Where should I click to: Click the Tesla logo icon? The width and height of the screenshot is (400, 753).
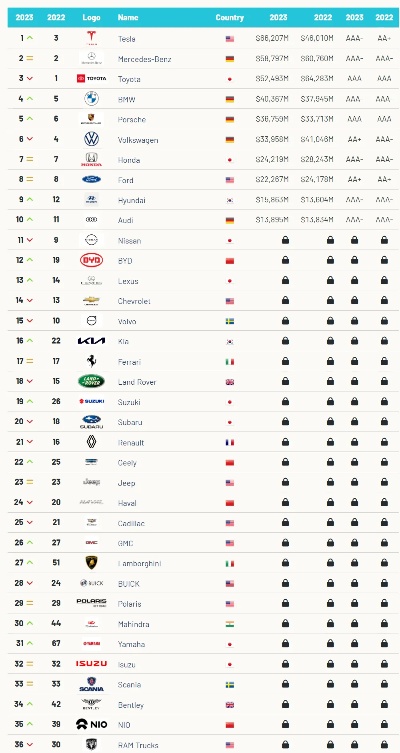pos(91,38)
